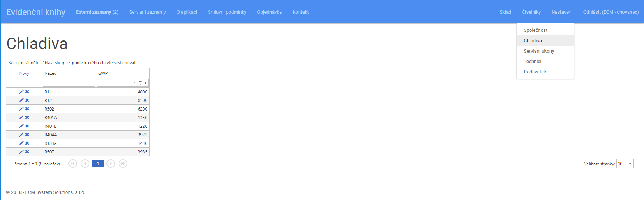Open the Evidenční knihy home link
This screenshot has height=200, width=644.
tap(36, 12)
